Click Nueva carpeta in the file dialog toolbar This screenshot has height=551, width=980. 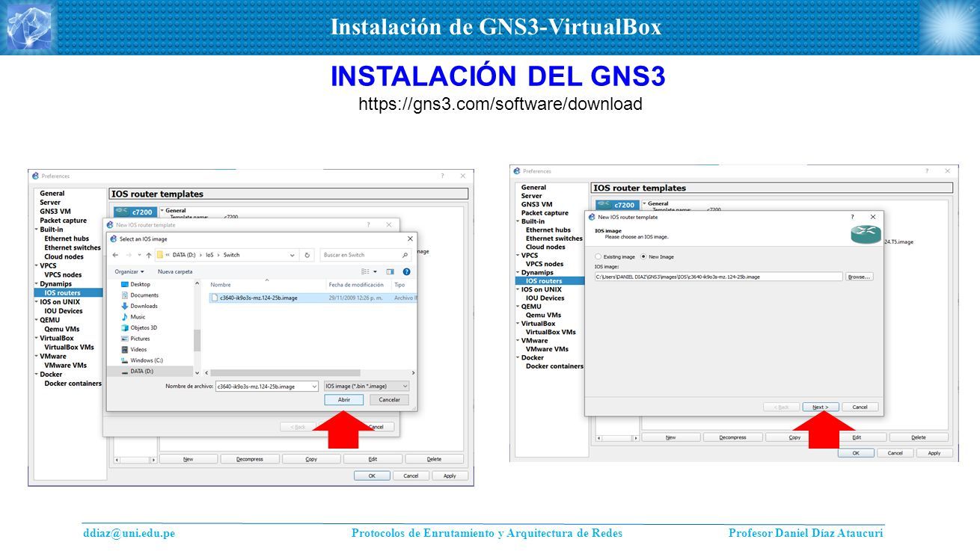click(x=175, y=271)
